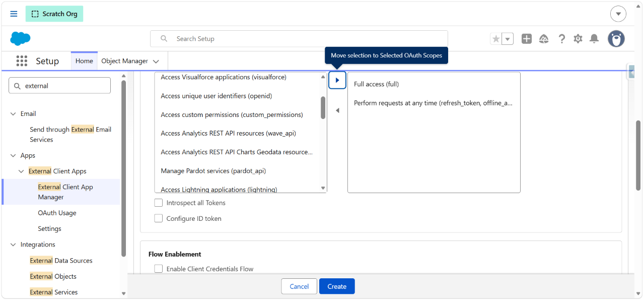Open Settings under External Client Apps
Viewport: 644px width, 300px height.
click(x=49, y=229)
